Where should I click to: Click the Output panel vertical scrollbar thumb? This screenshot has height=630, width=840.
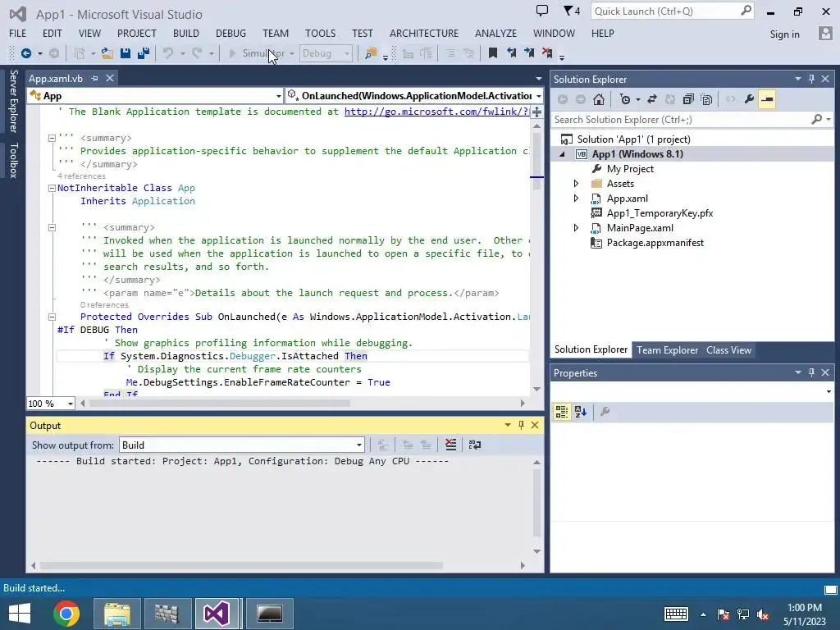tap(536, 502)
